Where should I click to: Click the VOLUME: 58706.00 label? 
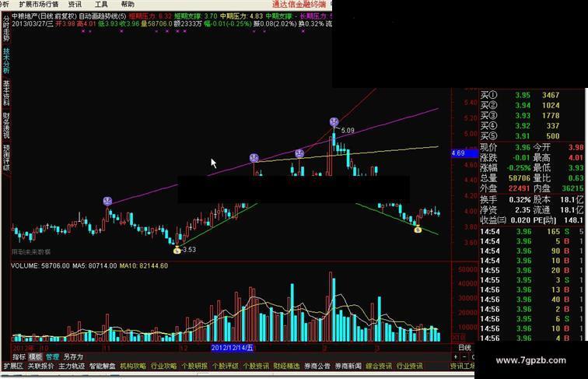40,265
